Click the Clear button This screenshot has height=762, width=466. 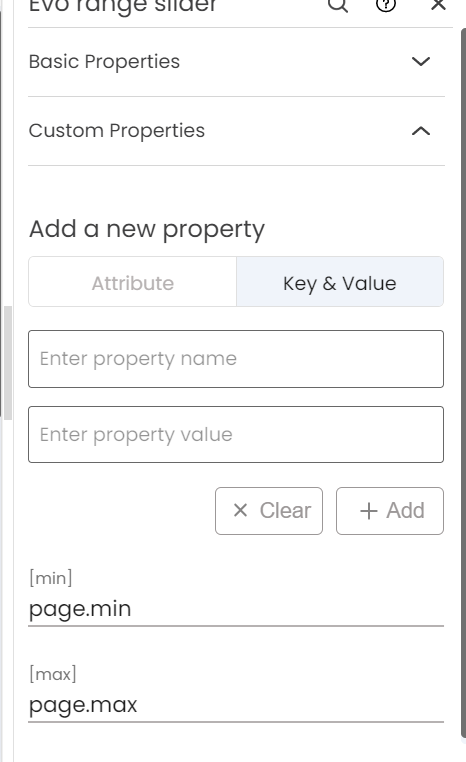click(269, 511)
